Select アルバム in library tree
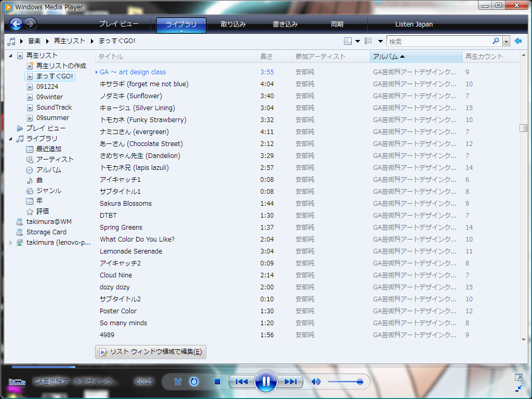Screen dimensions: 532x399 (x=48, y=170)
